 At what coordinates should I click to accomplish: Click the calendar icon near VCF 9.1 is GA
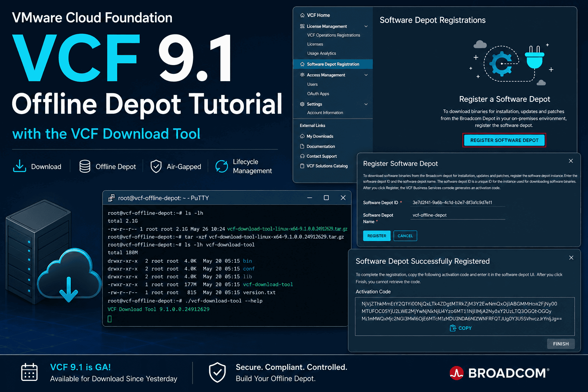pos(29,372)
